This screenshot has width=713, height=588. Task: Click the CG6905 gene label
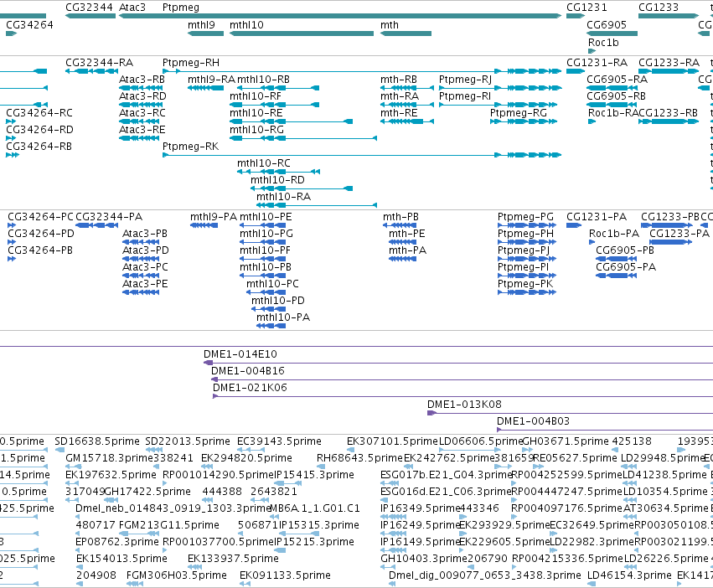[x=607, y=25]
